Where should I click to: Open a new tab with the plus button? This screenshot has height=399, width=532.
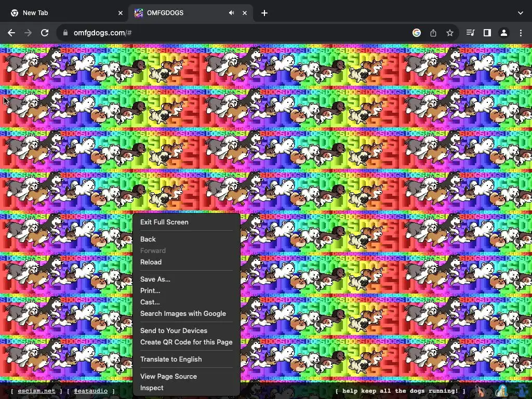pos(264,13)
